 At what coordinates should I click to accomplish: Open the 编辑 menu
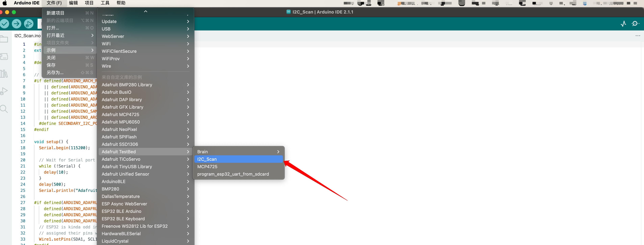(73, 3)
